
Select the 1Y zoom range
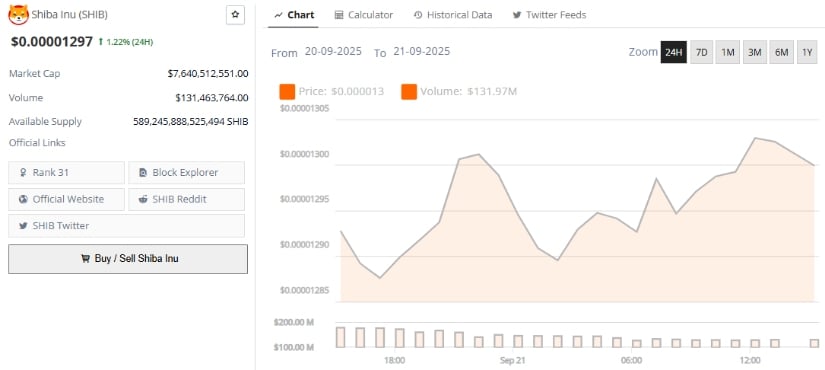[x=807, y=52]
